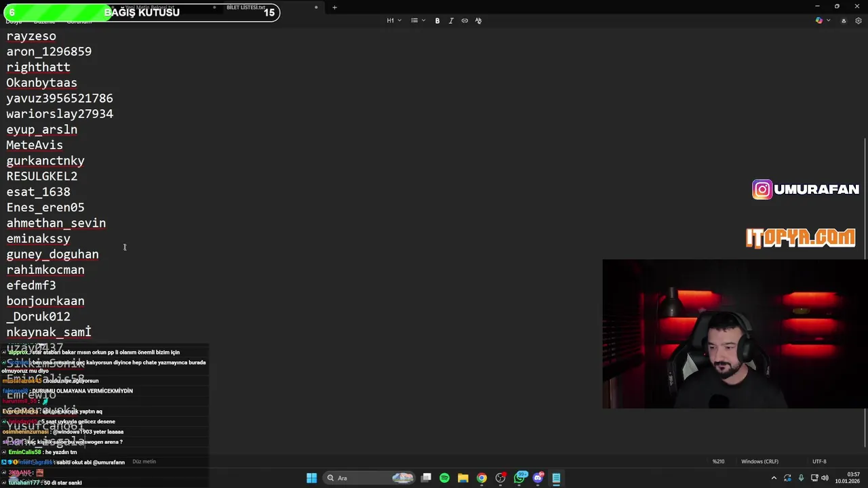Expand the list style dropdown
The width and height of the screenshot is (868, 488).
click(x=418, y=20)
